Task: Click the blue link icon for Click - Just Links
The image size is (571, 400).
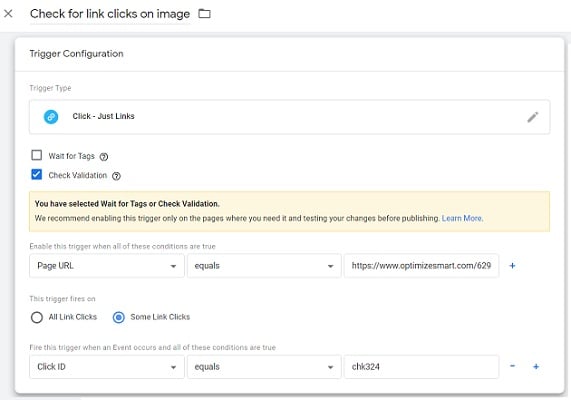Action: pyautogui.click(x=51, y=117)
